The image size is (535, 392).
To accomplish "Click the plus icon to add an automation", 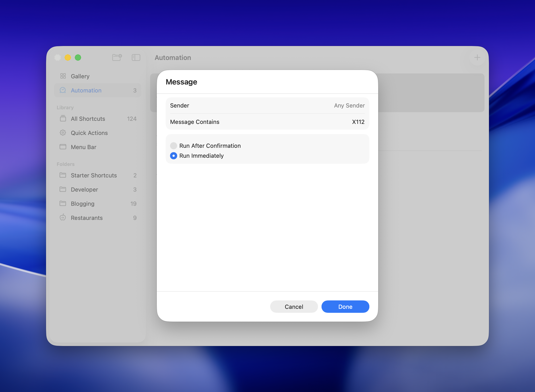I will click(x=477, y=58).
